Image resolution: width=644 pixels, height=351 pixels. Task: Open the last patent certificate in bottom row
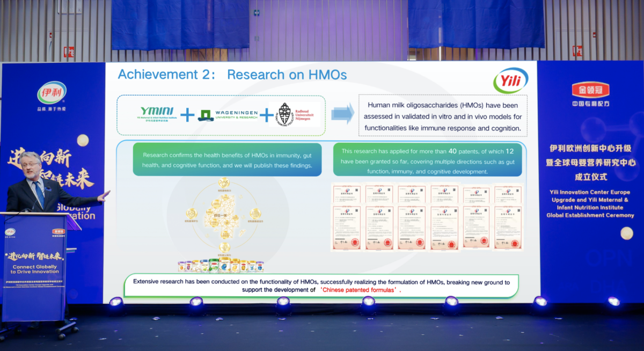pos(507,228)
